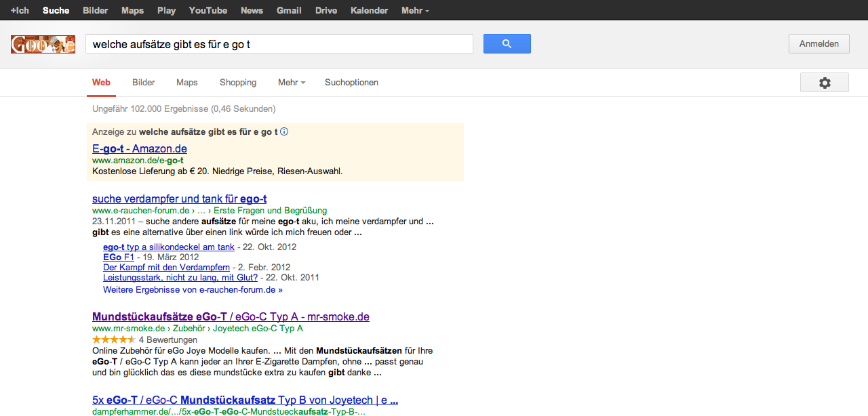Expand the Mehr dropdown in top bar
The height and width of the screenshot is (416, 868).
point(414,11)
